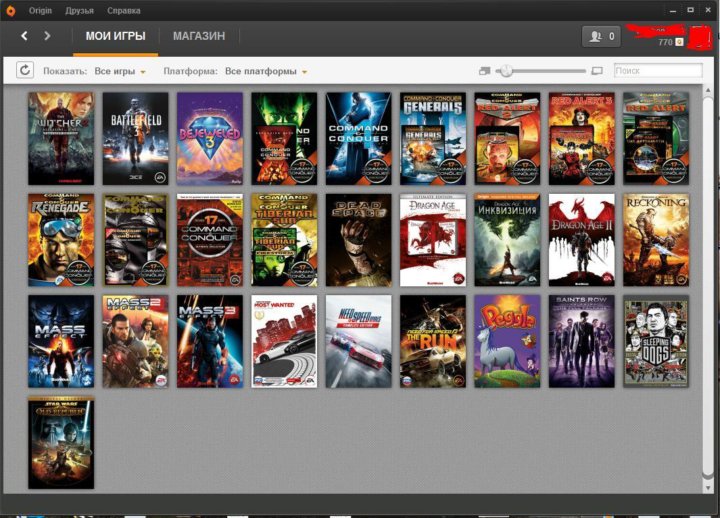Open the friends list button showing 0
Image resolution: width=720 pixels, height=518 pixels.
[601, 36]
